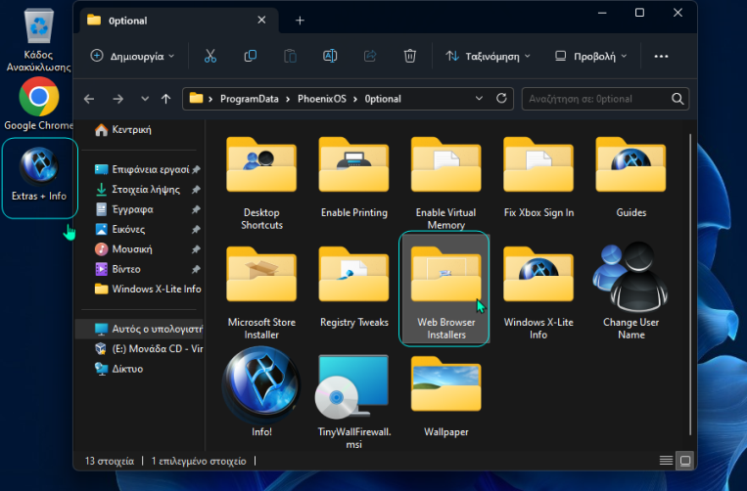This screenshot has width=747, height=491.
Task: Expand recent locations chevron
Action: pyautogui.click(x=145, y=99)
